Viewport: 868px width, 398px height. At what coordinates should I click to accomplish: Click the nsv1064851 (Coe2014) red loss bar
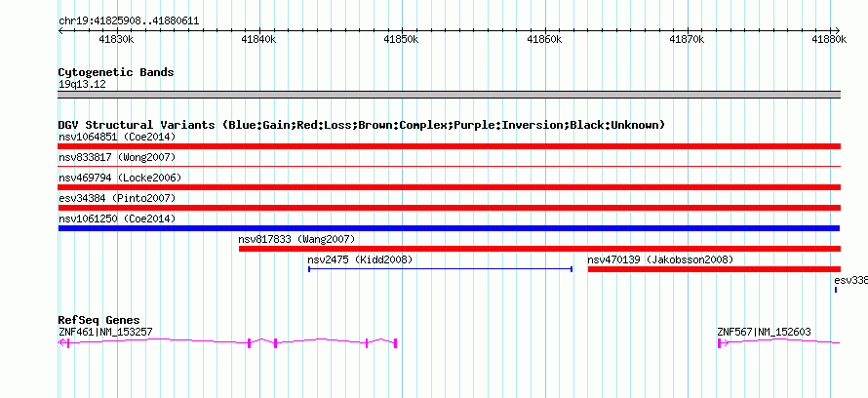point(449,146)
